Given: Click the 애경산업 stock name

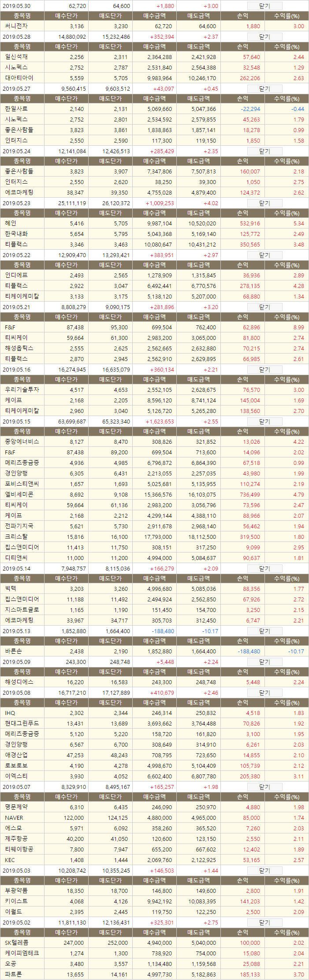Looking at the screenshot, I should pyautogui.click(x=16, y=755).
